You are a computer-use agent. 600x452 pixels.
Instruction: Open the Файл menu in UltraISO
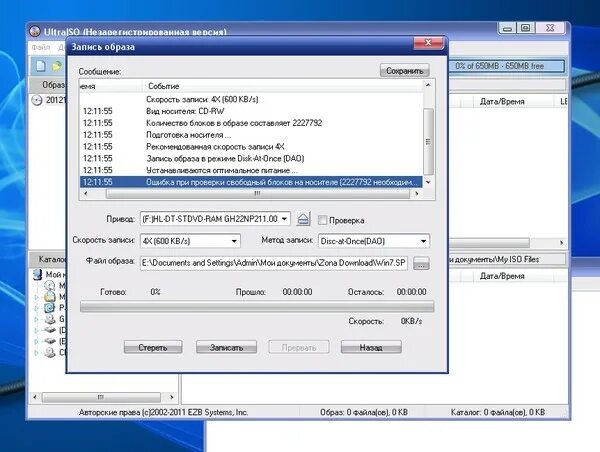pos(41,47)
